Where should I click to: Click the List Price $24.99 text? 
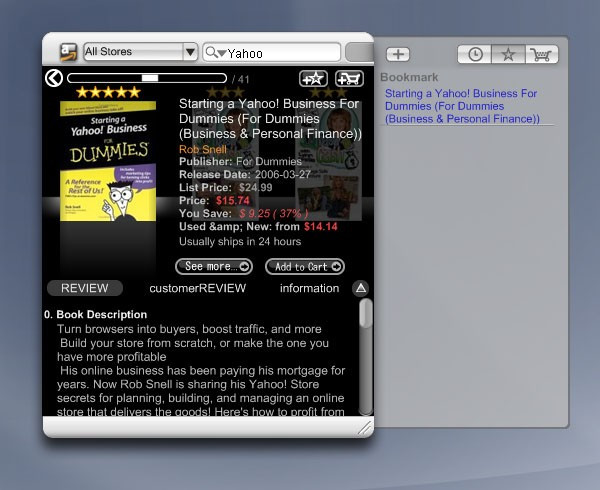226,187
